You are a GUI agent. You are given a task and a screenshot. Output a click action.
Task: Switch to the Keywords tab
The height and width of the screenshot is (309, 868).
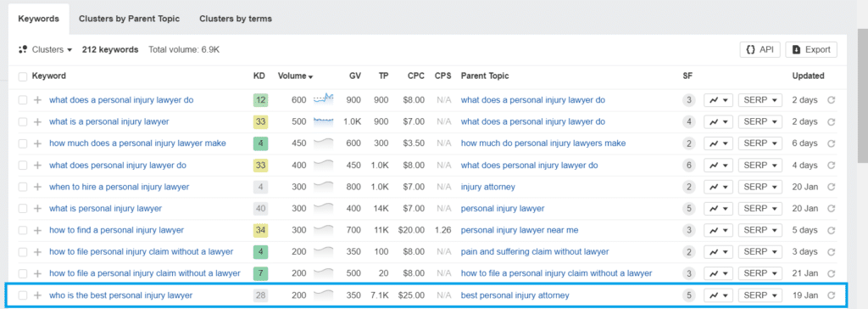[x=39, y=19]
